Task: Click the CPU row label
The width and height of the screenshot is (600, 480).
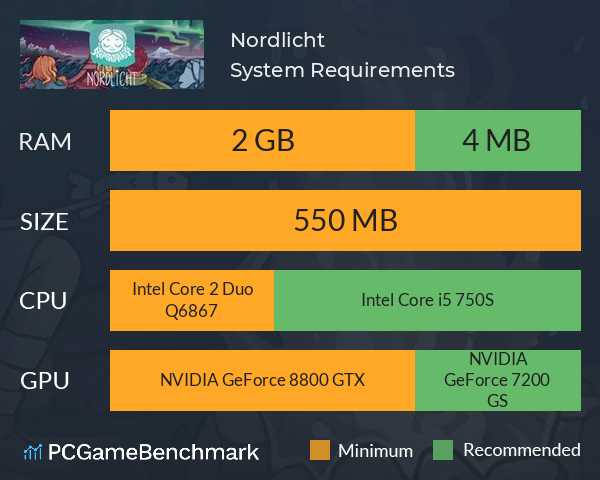Action: tap(43, 301)
